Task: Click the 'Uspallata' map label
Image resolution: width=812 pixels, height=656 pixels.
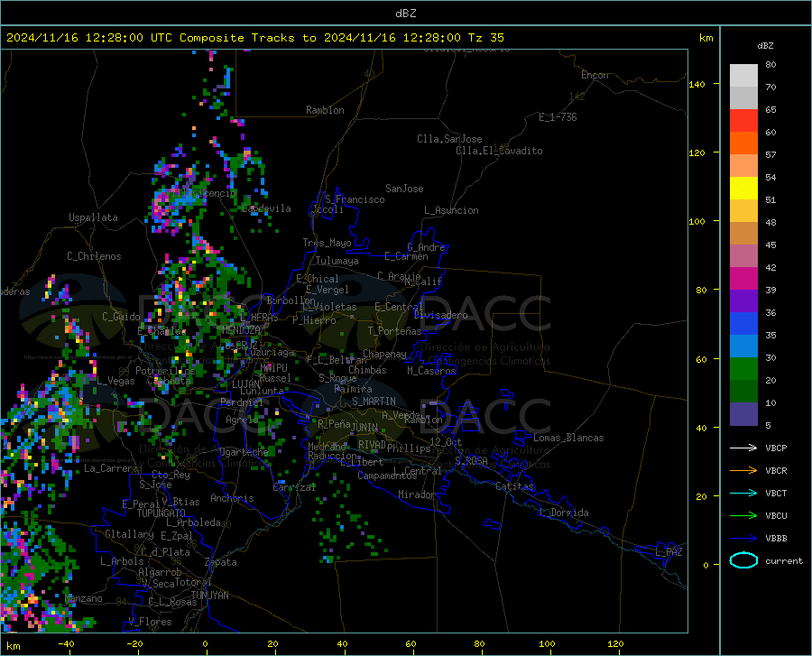Action: click(x=93, y=217)
